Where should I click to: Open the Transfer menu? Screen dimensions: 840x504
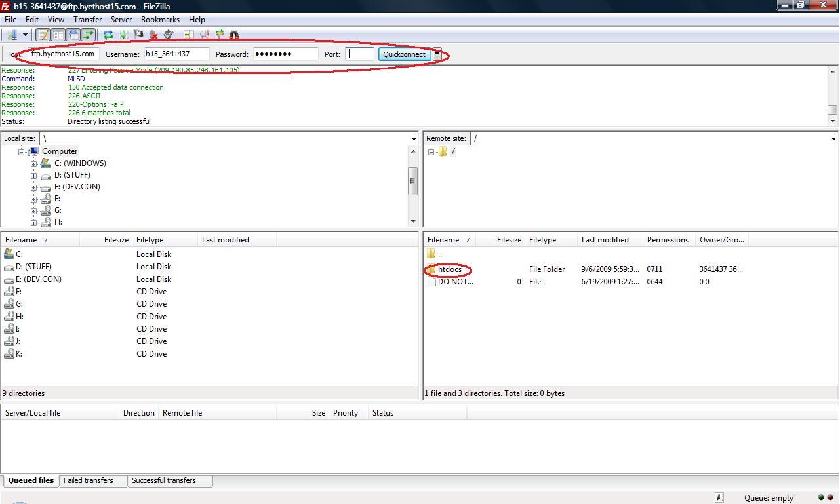(x=87, y=19)
